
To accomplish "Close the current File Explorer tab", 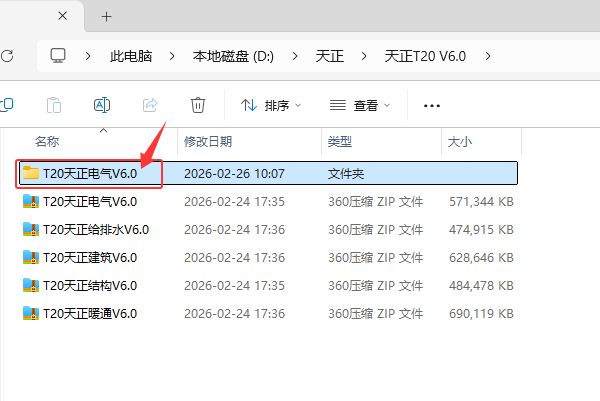I will pyautogui.click(x=62, y=16).
